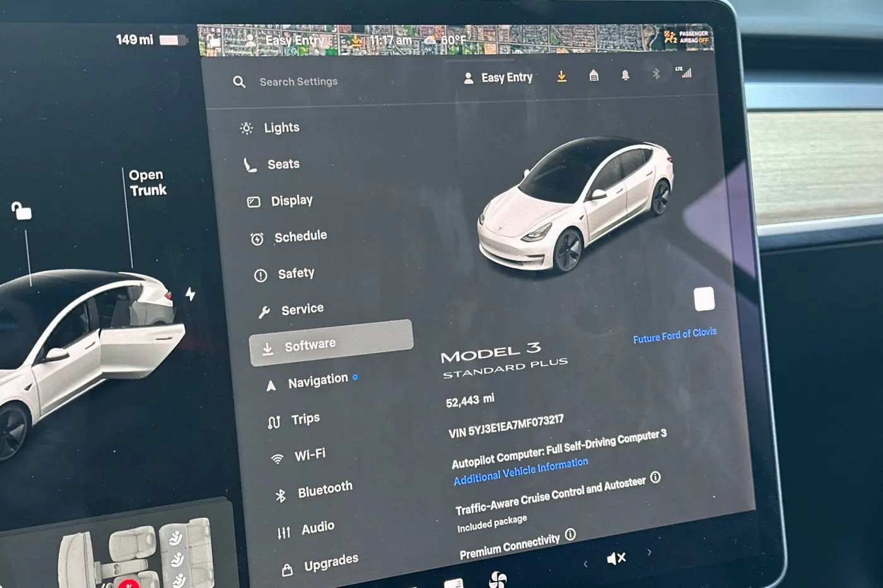Click the HomeLink garage icon
The height and width of the screenshot is (588, 883).
(594, 76)
